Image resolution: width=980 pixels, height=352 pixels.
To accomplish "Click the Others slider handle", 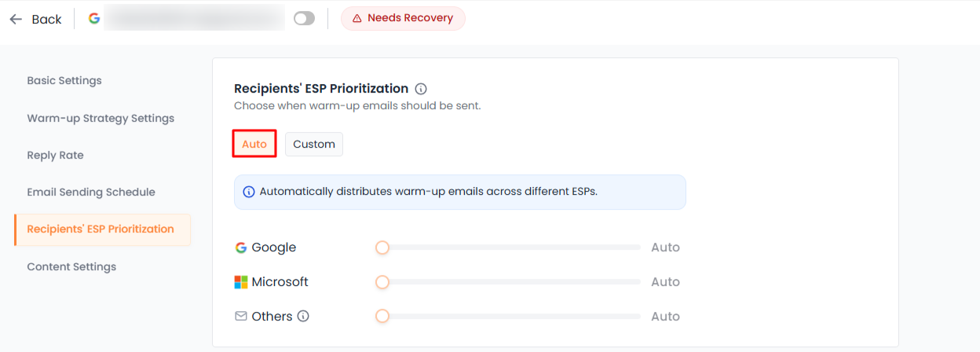I will pyautogui.click(x=382, y=317).
